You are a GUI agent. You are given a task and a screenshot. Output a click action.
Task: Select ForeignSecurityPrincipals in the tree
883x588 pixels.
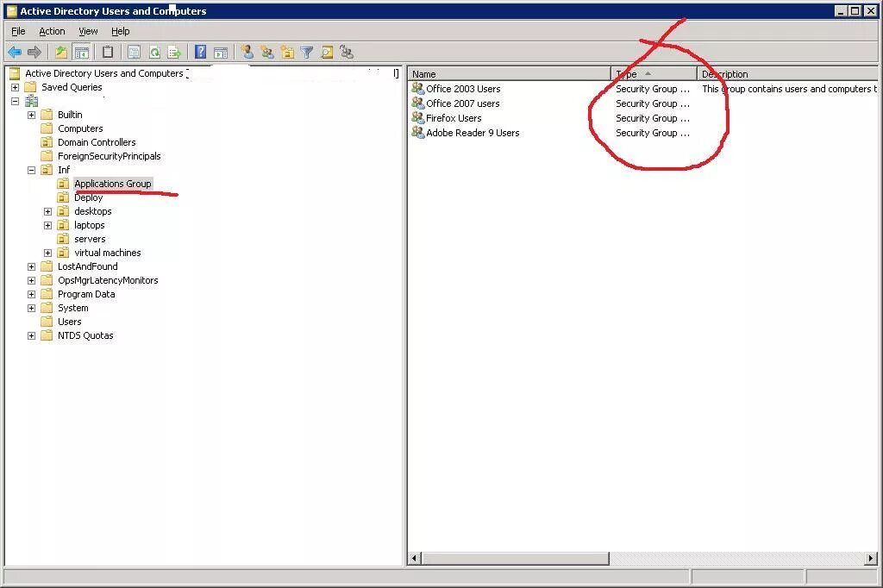110,156
